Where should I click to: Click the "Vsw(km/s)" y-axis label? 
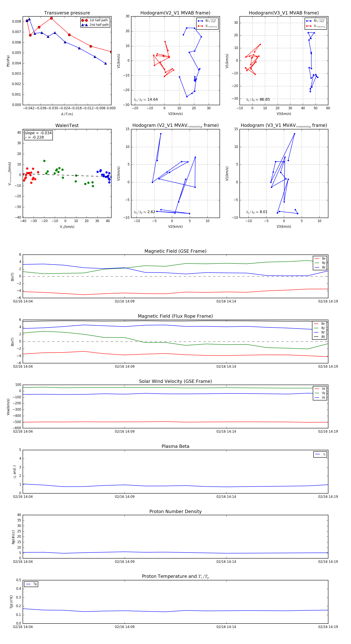8,407
